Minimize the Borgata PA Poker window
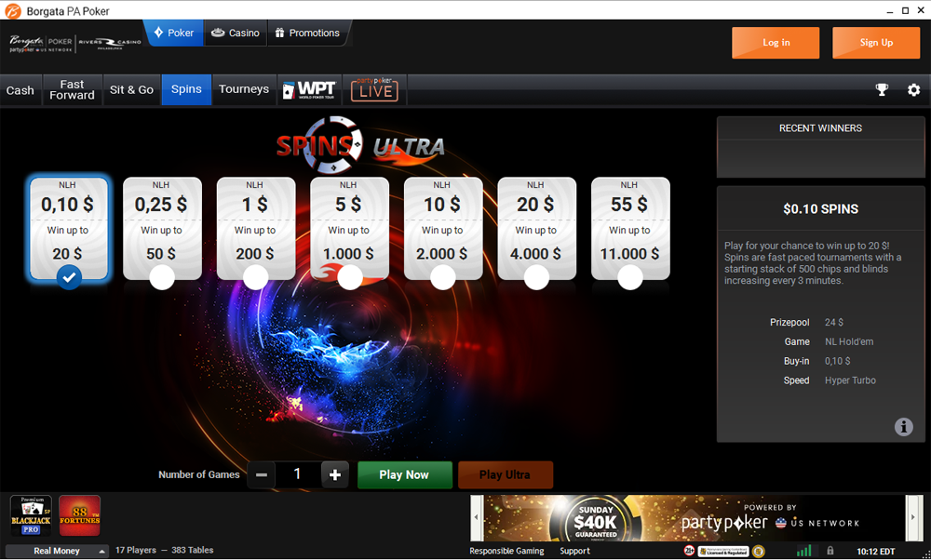Viewport: 931px width, 560px height. [x=890, y=10]
